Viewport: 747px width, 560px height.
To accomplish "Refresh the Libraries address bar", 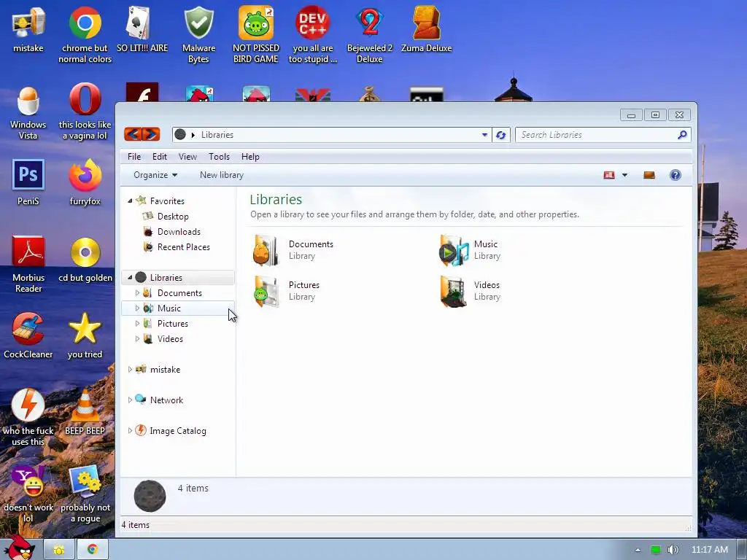I will 500,135.
